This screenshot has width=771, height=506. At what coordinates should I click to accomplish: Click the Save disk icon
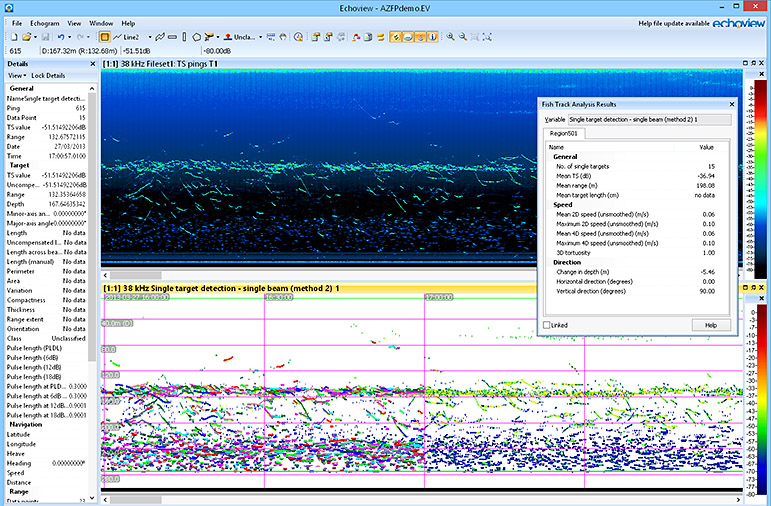point(45,37)
